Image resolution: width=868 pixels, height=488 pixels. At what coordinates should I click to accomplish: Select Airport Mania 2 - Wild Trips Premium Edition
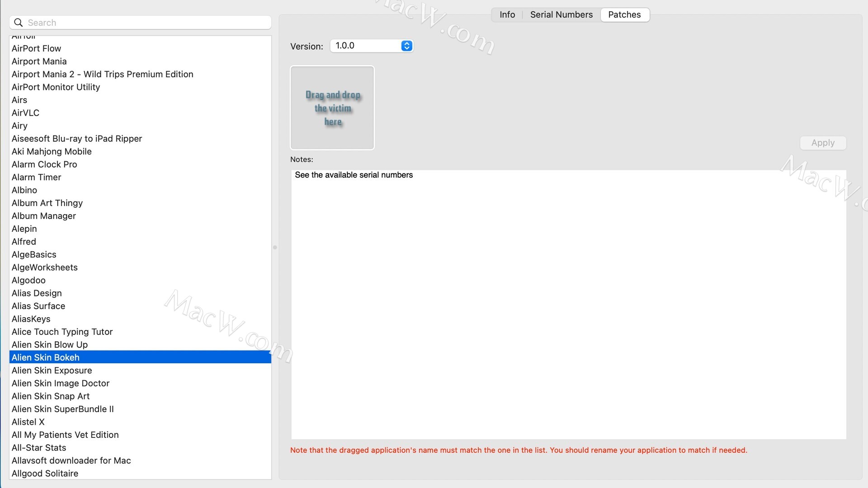[140, 74]
